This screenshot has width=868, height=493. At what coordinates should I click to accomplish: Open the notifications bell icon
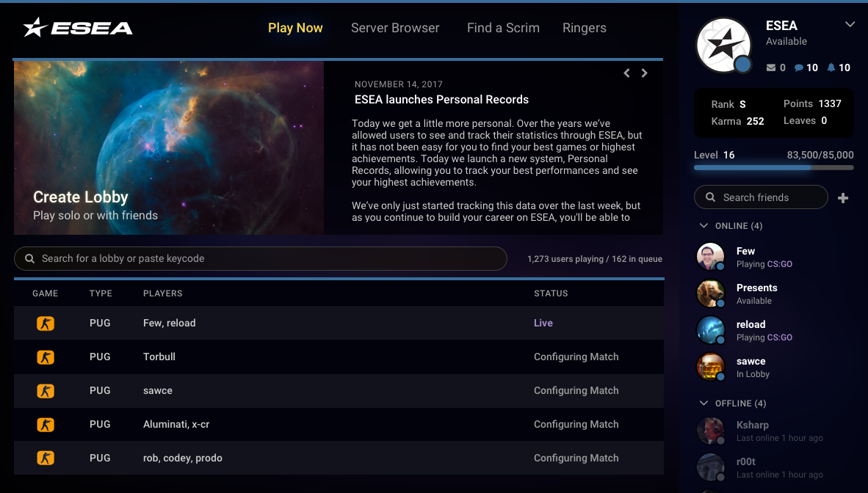(831, 67)
